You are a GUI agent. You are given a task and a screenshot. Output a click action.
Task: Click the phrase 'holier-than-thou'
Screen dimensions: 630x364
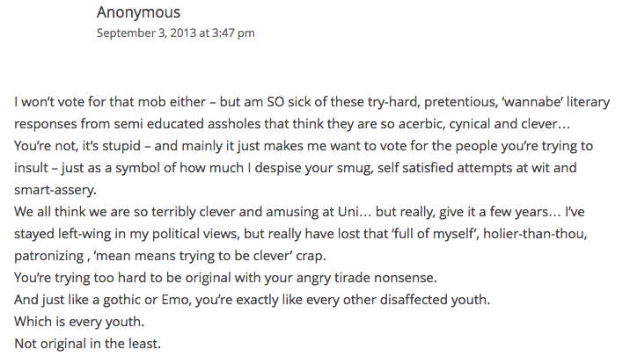(534, 234)
